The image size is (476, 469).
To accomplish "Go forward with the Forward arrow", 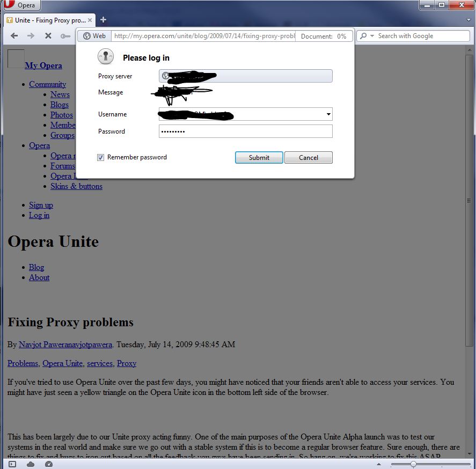I will 31,36.
